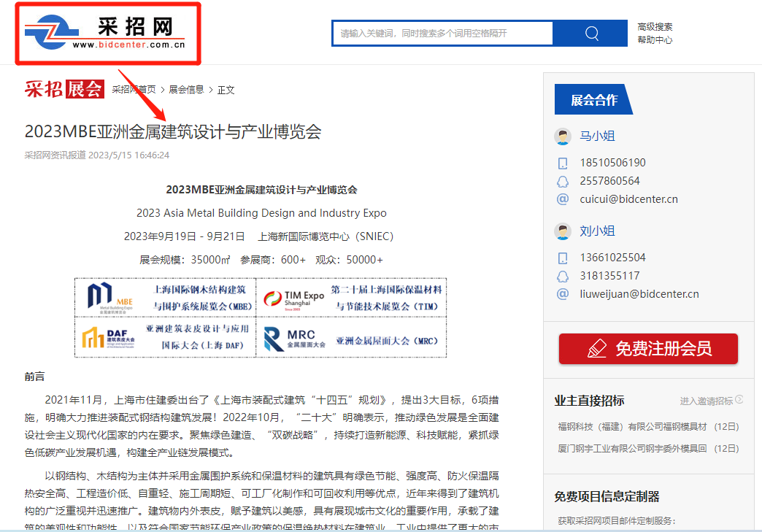Click 马小姐 avatar icon
The width and height of the screenshot is (762, 532).
(x=563, y=136)
